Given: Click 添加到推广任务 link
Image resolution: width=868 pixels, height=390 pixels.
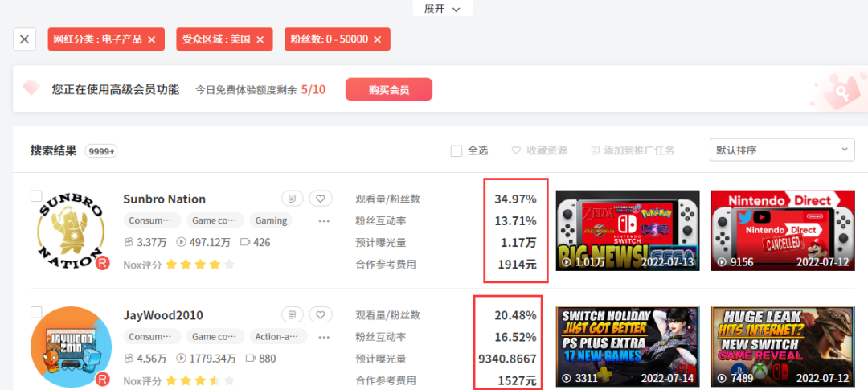Looking at the screenshot, I should tap(633, 150).
